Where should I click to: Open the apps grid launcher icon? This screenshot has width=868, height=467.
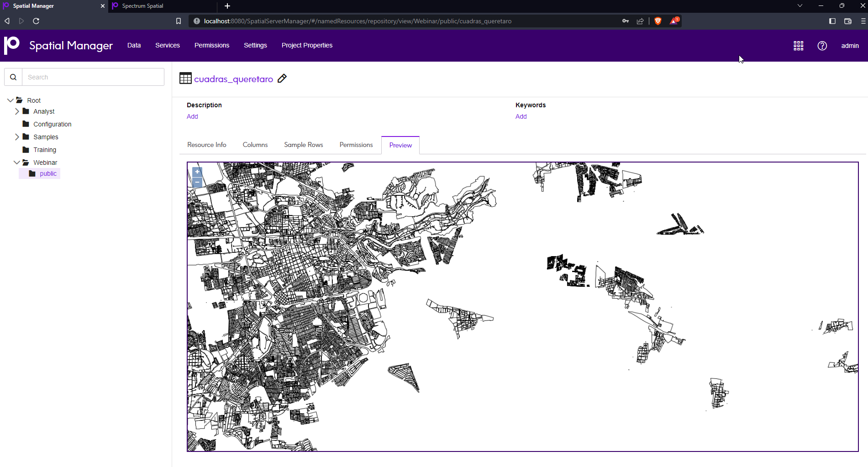click(798, 46)
